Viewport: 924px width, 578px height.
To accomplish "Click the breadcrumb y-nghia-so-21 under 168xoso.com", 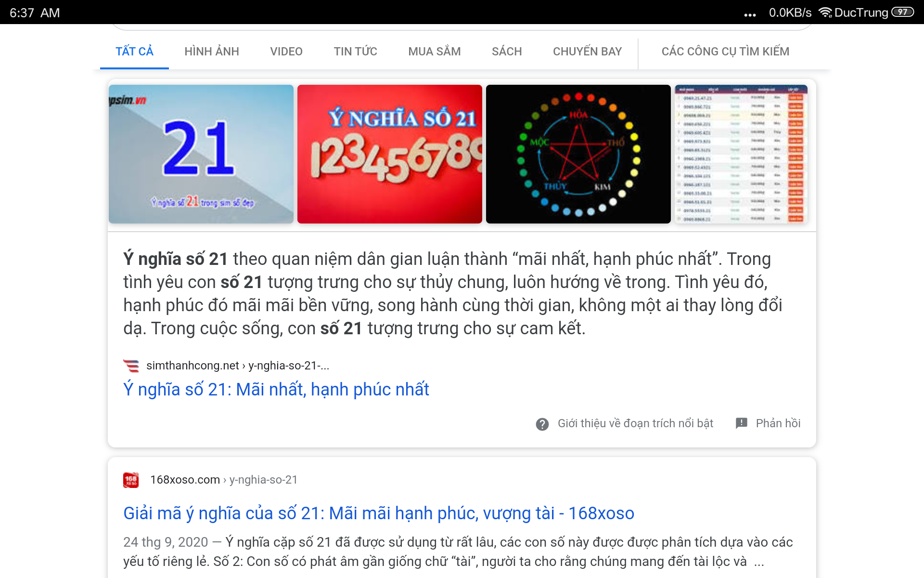I will click(263, 479).
